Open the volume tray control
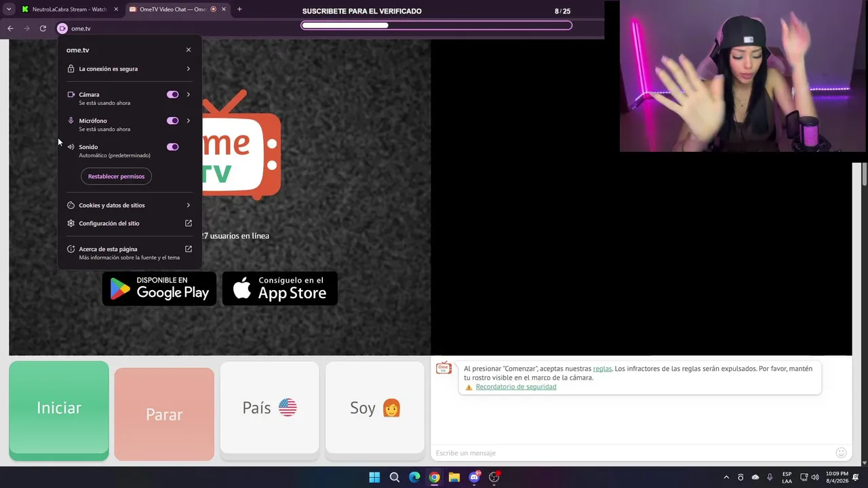868x488 pixels. point(815,477)
